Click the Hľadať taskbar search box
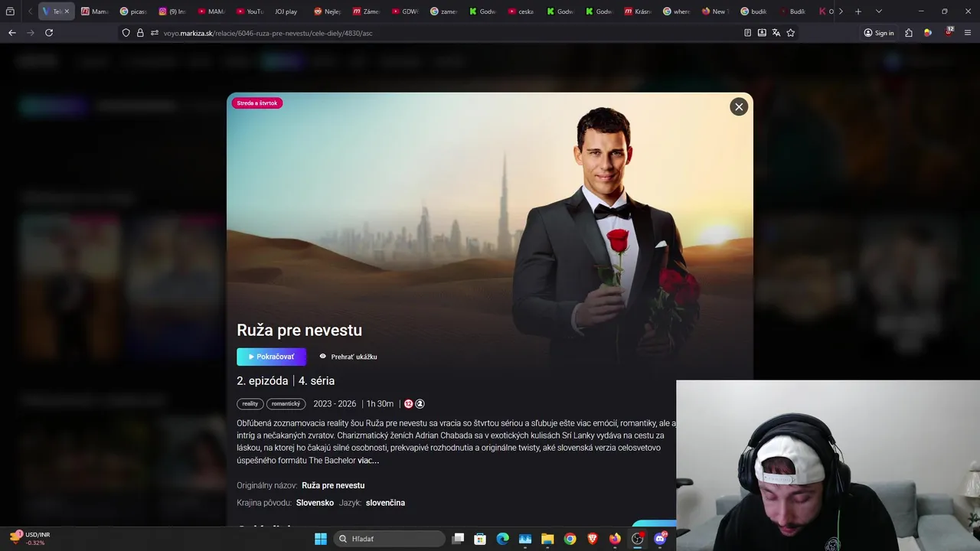The image size is (980, 551). pos(390,539)
